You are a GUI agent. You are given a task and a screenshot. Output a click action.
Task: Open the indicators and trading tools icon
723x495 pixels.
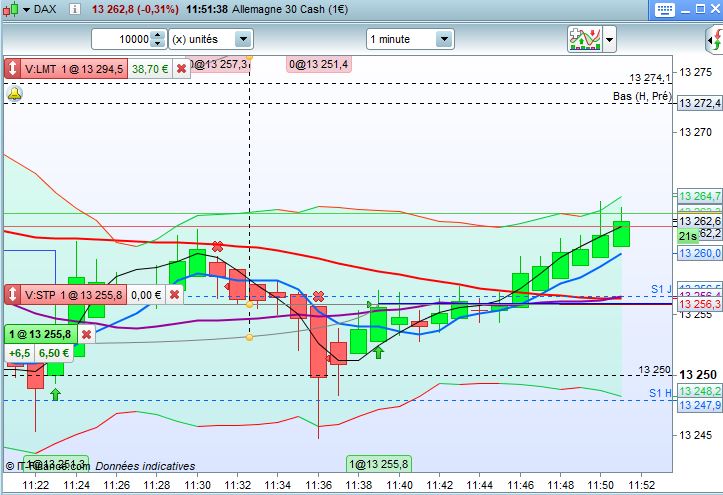click(585, 39)
